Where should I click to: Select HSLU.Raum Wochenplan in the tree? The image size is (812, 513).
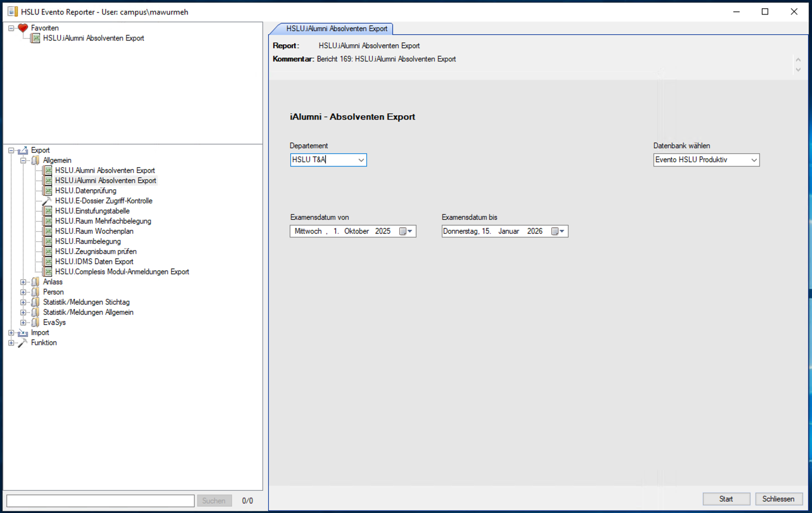[x=94, y=231]
